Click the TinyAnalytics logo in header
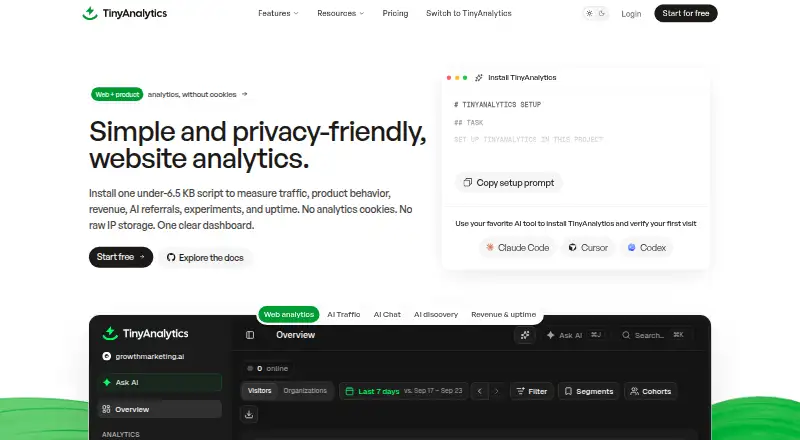The height and width of the screenshot is (440, 800). [x=124, y=13]
